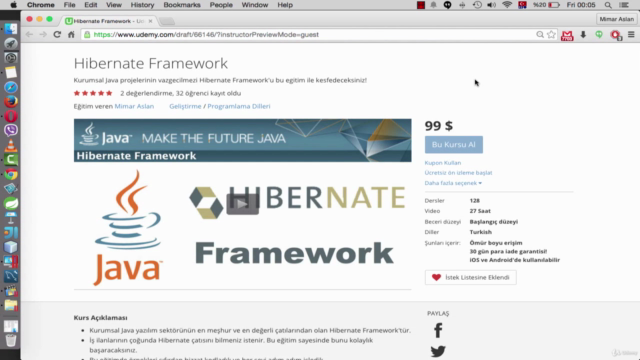
Task: Open Opera from the dock
Action: click(x=11, y=116)
